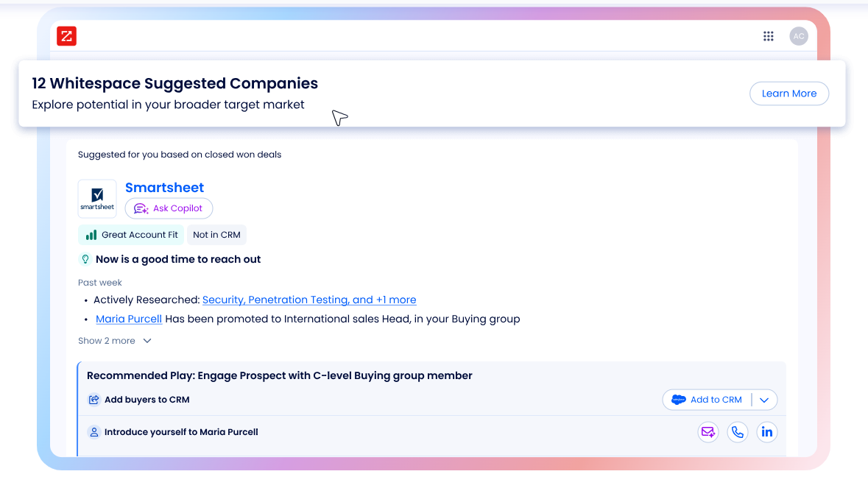Open the Maria Purcell contact link
Viewport: 868px width, 488px height.
pos(128,319)
